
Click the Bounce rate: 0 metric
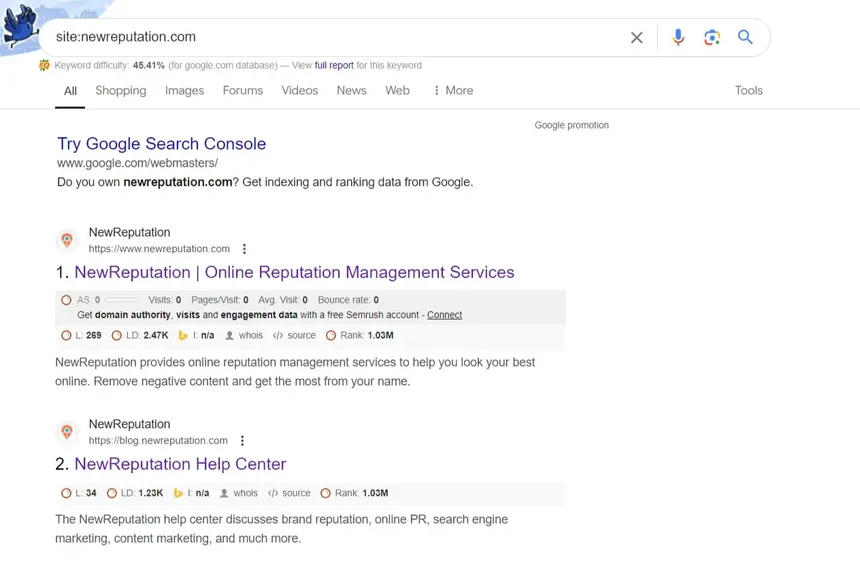[x=348, y=300]
